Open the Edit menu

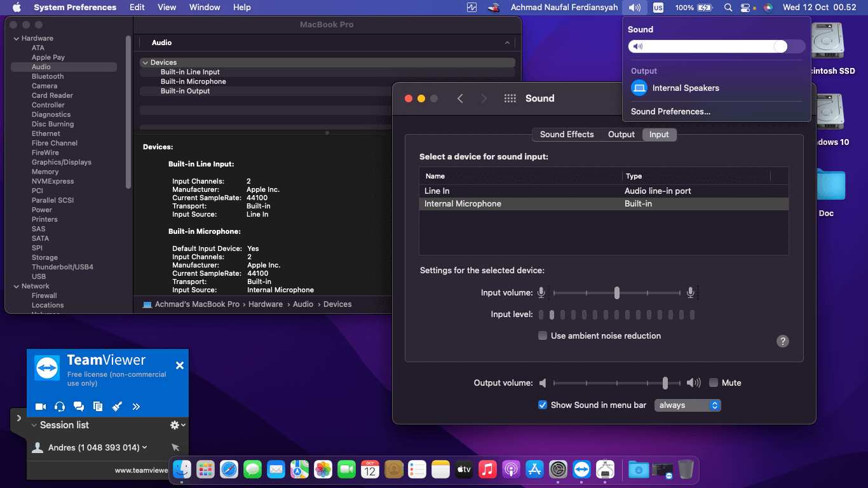pos(137,8)
